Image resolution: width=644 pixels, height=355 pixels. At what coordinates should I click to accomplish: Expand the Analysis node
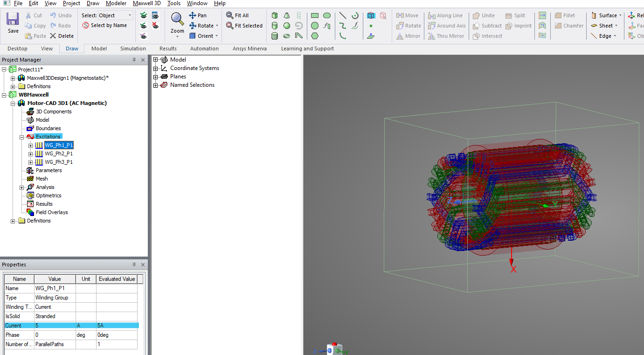22,187
